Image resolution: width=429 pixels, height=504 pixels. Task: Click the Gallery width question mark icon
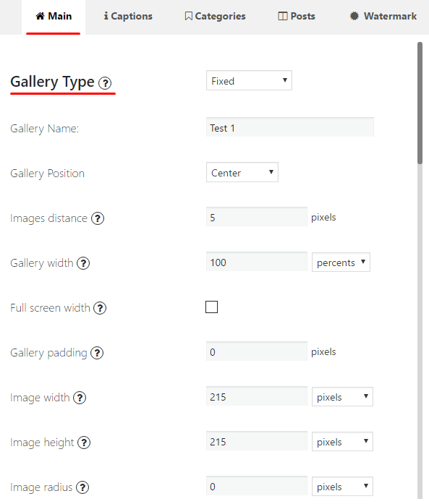click(83, 263)
